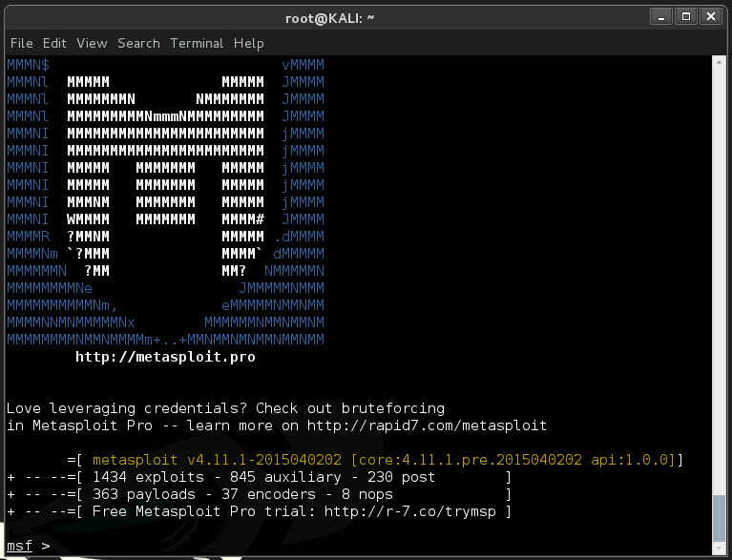
Task: Click the 'api:1.0.0' text
Action: (x=630, y=460)
